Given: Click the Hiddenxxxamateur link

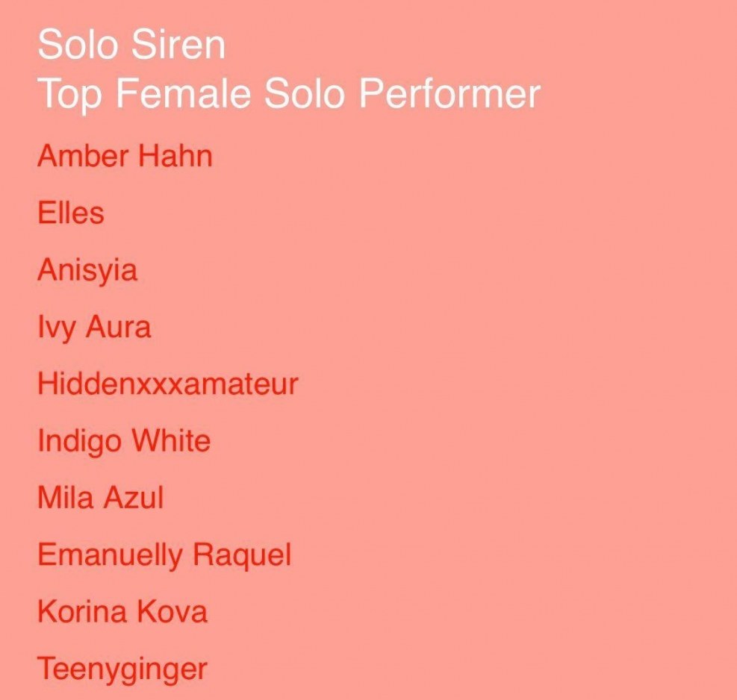Looking at the screenshot, I should tap(168, 384).
